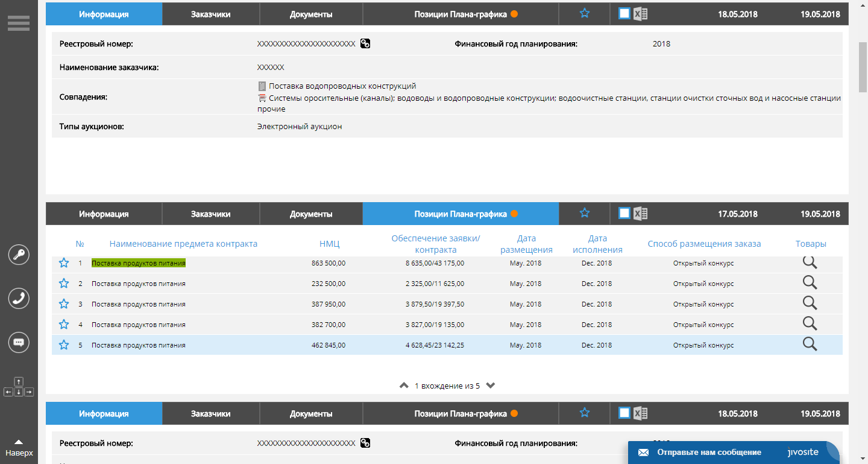Export the topmost card to Excel
This screenshot has height=464, width=868.
pos(641,14)
